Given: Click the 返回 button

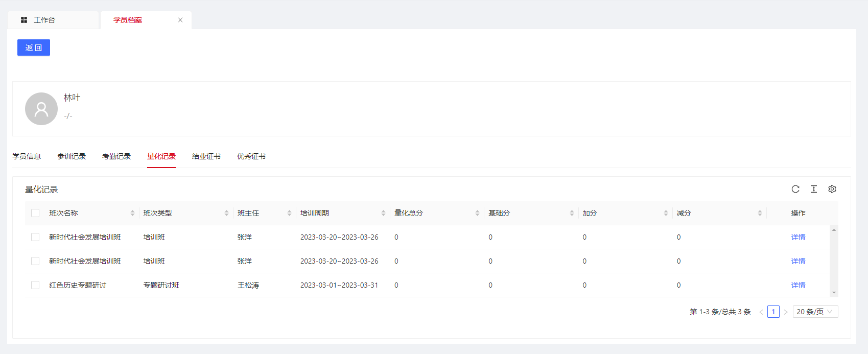Looking at the screenshot, I should pos(34,48).
